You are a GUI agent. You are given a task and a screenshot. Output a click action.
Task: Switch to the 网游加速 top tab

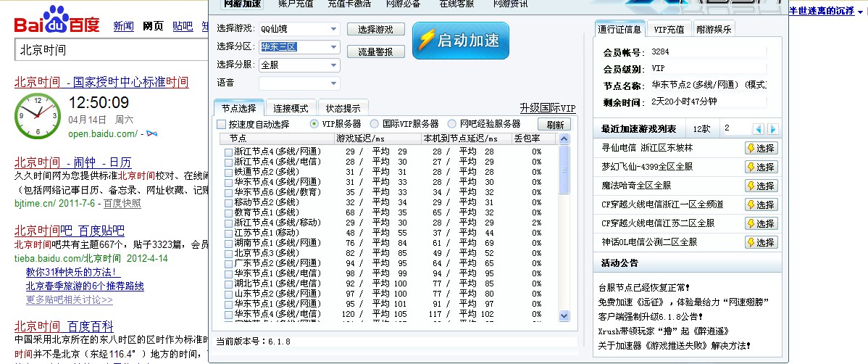coord(241,4)
